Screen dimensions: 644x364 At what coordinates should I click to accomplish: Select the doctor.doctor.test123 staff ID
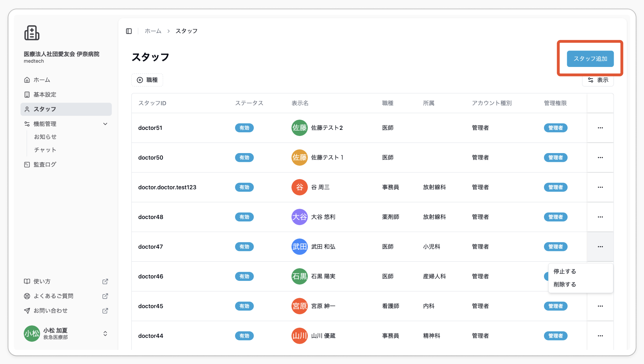167,187
